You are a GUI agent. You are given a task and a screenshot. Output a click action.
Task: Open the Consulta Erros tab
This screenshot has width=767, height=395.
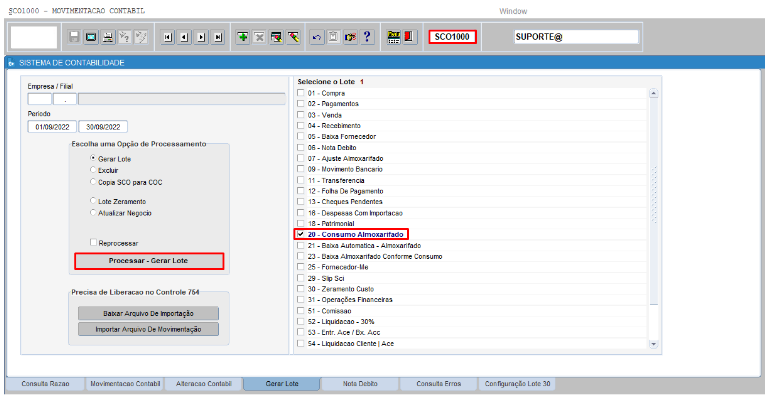tap(439, 384)
